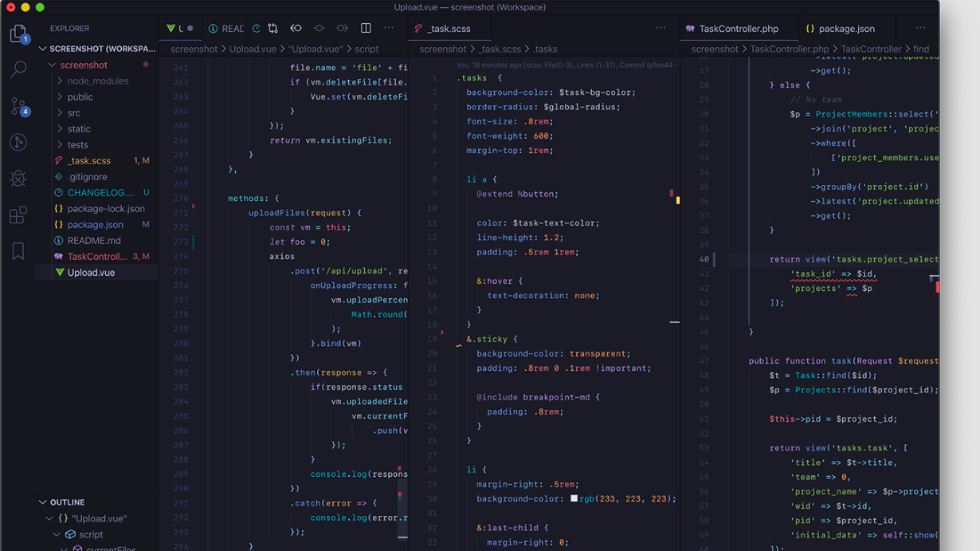Click '.tasks' breadcrumb in scss editor
The height and width of the screenshot is (551, 980).
(545, 49)
